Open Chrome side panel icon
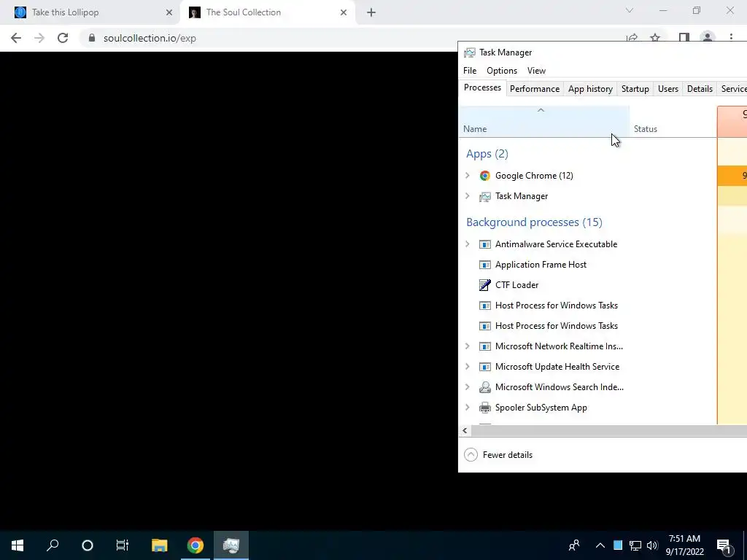 [684, 38]
